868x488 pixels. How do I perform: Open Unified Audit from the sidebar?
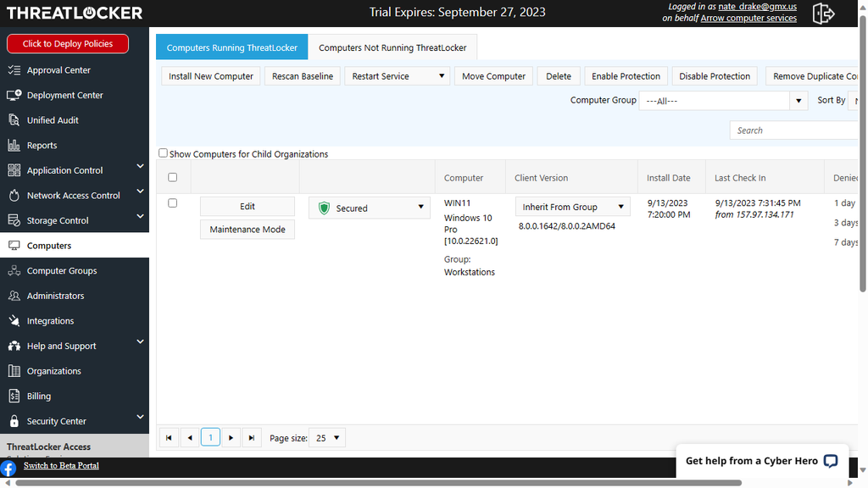[15, 119]
